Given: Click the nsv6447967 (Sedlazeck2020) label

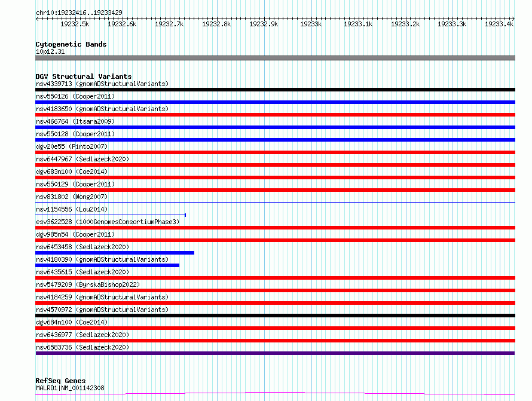Looking at the screenshot, I should tap(82, 159).
